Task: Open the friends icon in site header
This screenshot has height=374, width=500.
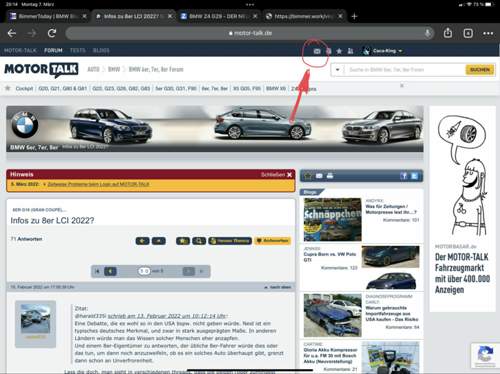Action: [350, 51]
